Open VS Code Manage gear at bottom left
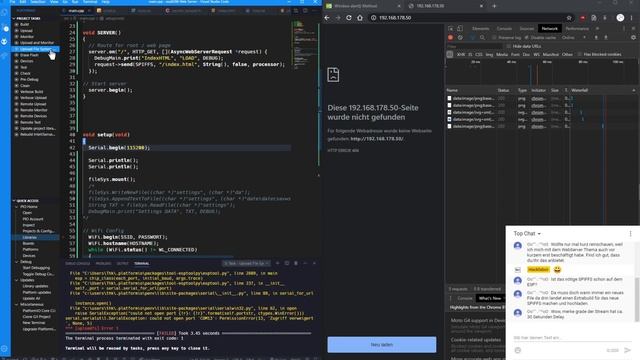The width and height of the screenshot is (640, 360). pyautogui.click(x=4, y=349)
